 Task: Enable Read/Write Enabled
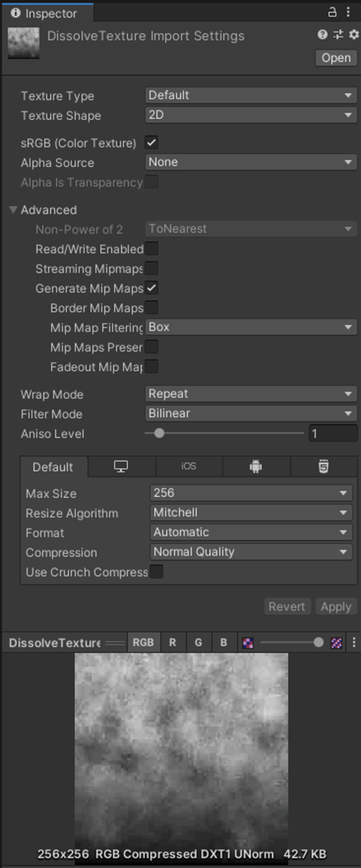coord(151,249)
